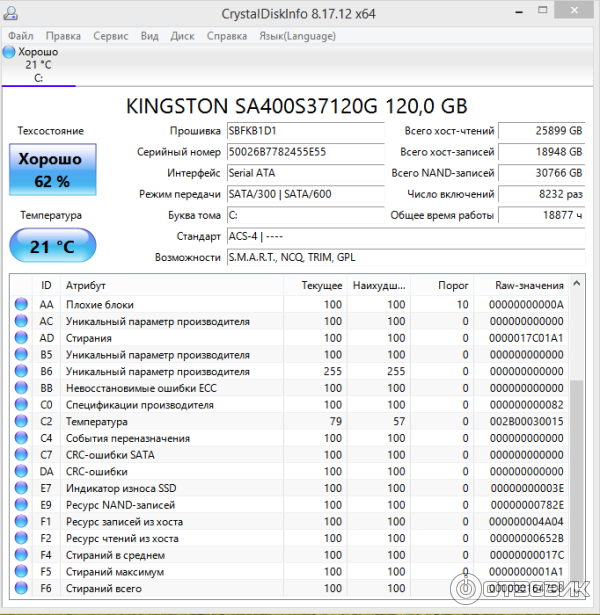Click the Raw-значения column header
600x615 pixels.
521,285
